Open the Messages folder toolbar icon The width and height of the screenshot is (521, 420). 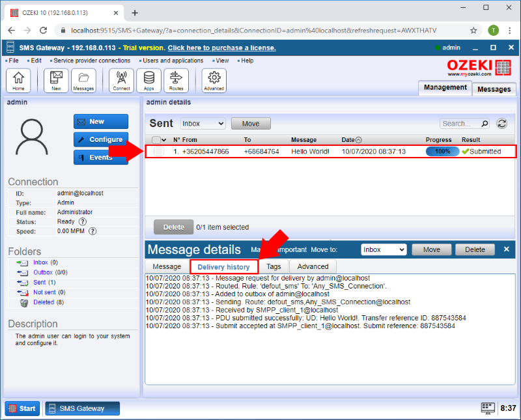(83, 80)
